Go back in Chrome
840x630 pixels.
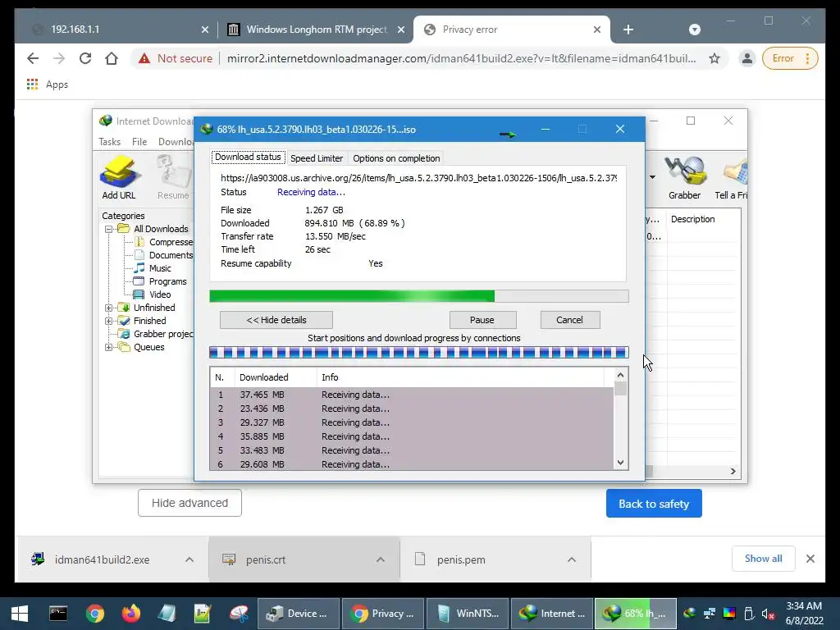tap(33, 58)
